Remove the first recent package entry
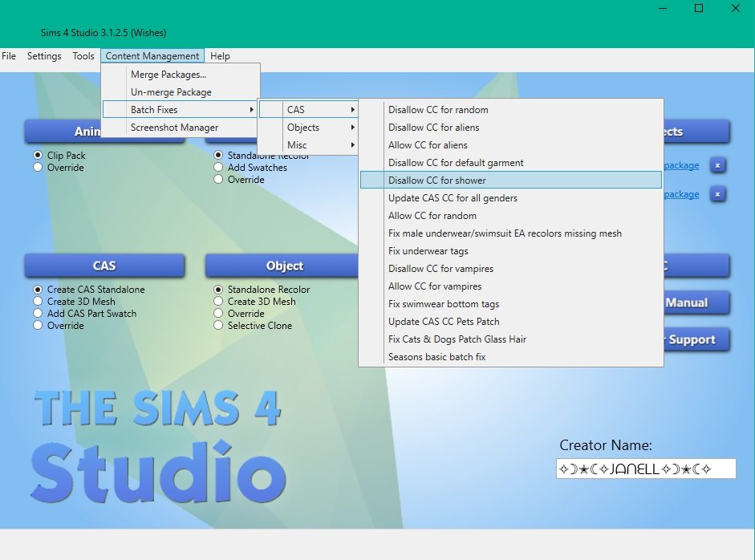 point(717,165)
